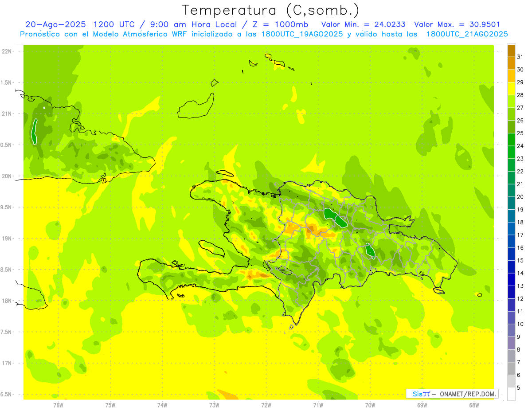Screen dimensions: 532x411
Task: Click the "15" colorbar label
Action: click(520, 260)
